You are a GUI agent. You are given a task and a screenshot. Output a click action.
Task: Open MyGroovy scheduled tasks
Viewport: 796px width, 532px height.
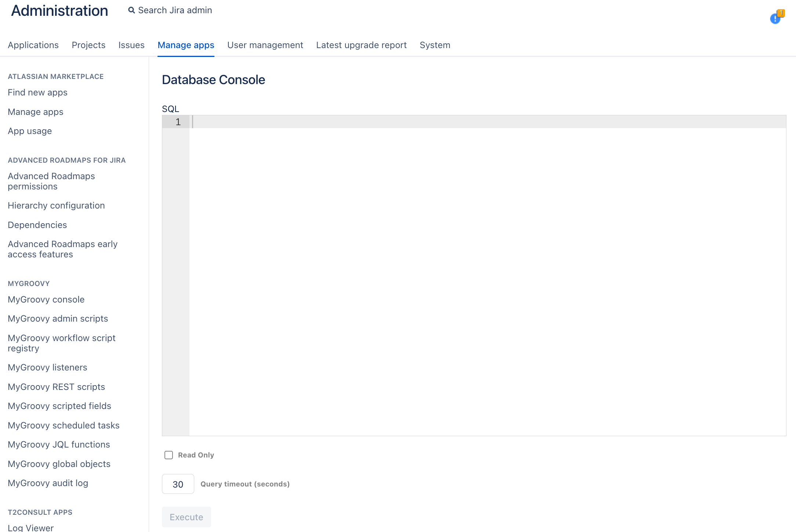pyautogui.click(x=64, y=425)
